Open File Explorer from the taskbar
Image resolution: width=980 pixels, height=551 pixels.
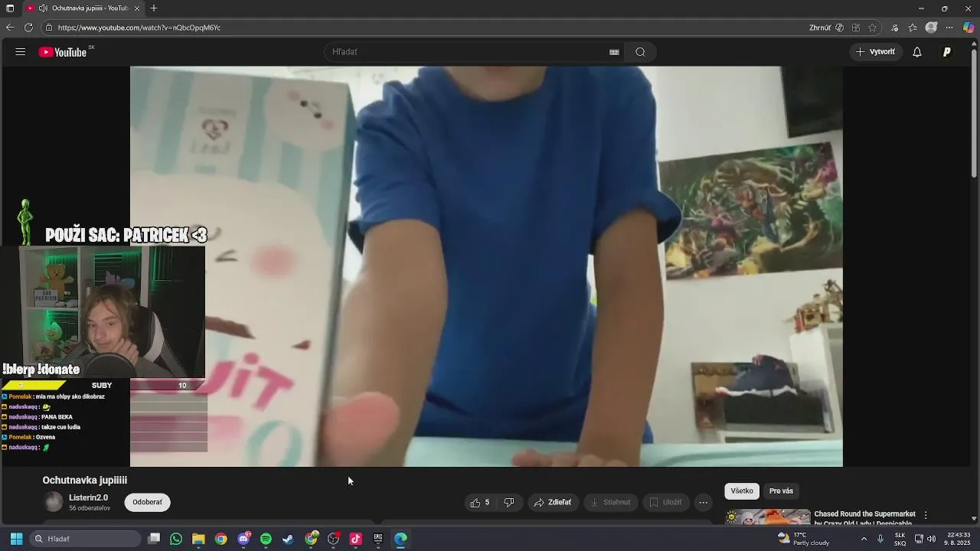click(x=198, y=539)
